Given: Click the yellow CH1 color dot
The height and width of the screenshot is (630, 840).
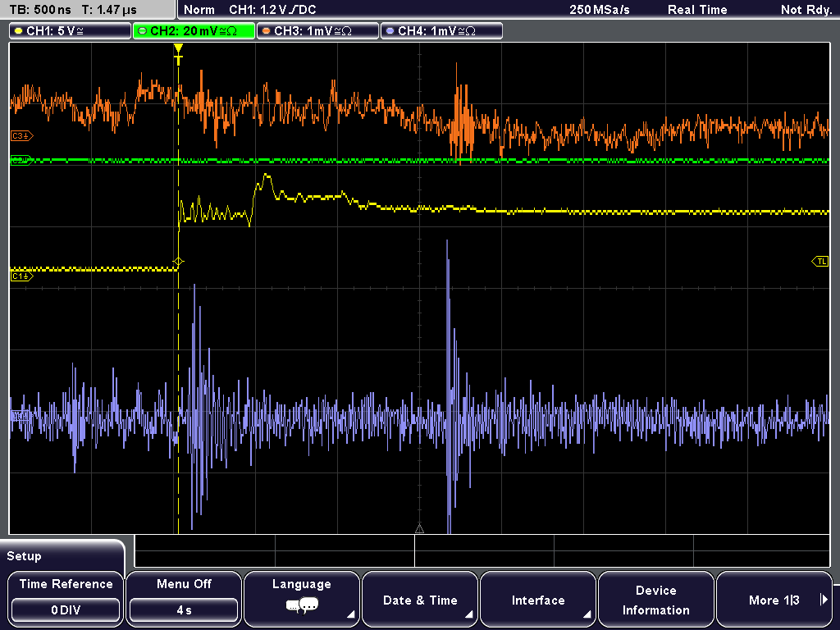Looking at the screenshot, I should pos(19,31).
